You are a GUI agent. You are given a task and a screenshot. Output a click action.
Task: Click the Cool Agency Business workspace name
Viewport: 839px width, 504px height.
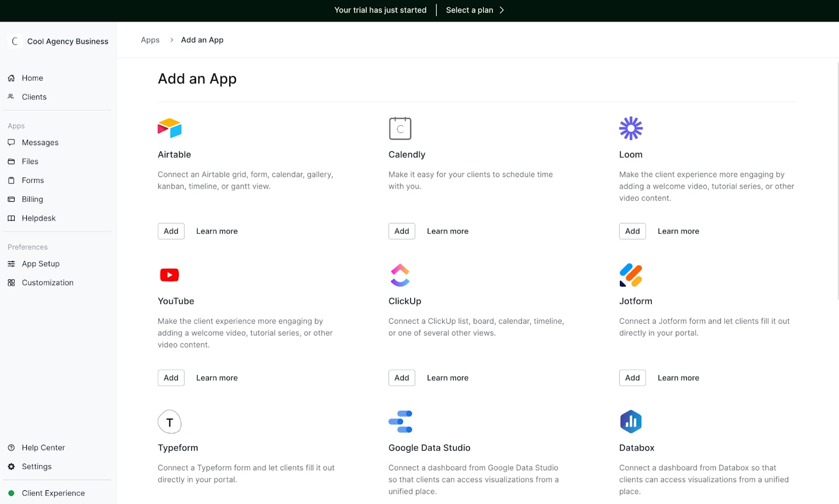click(x=68, y=41)
